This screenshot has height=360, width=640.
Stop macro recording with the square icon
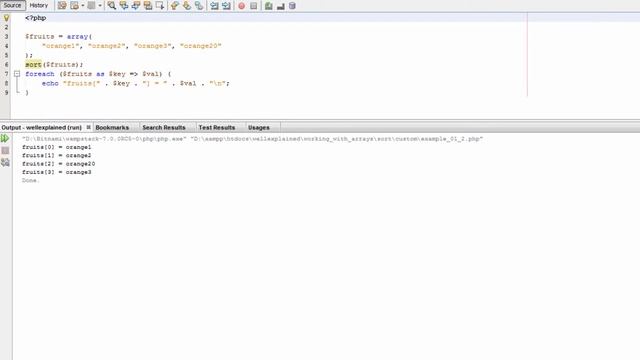click(x=253, y=6)
